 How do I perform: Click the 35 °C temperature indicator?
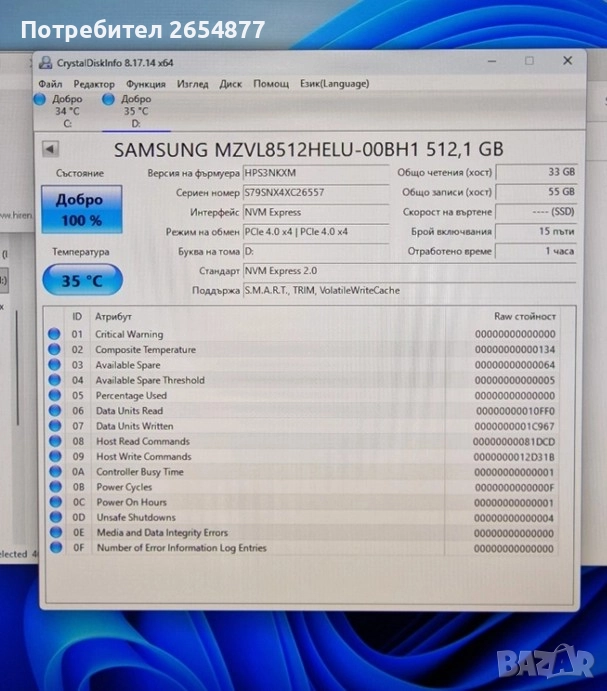(x=82, y=281)
